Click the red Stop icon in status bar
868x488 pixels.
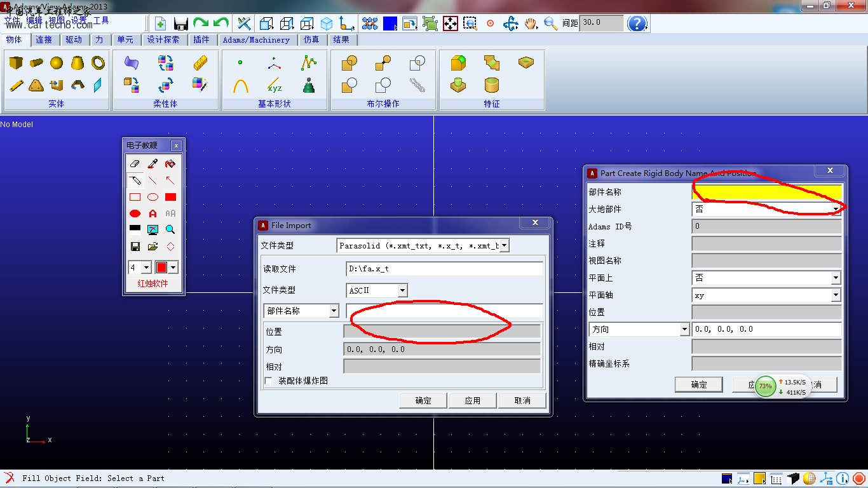pos(859,478)
